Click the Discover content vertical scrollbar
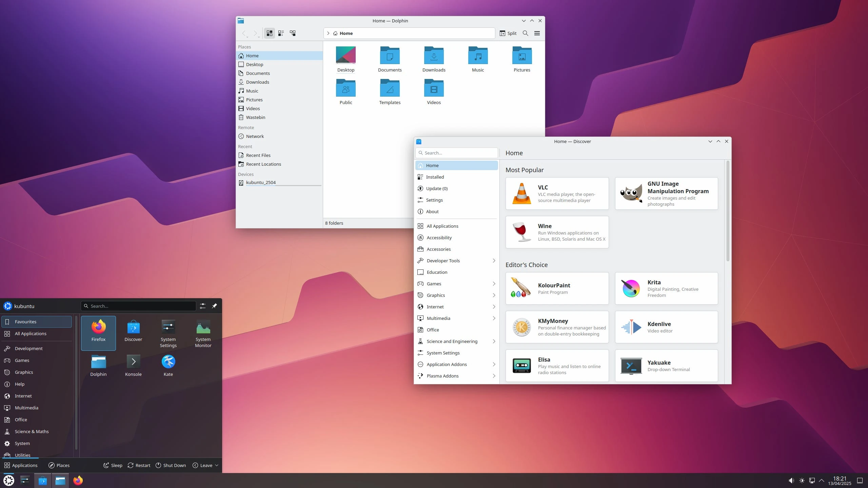Image resolution: width=868 pixels, height=488 pixels. pyautogui.click(x=728, y=211)
